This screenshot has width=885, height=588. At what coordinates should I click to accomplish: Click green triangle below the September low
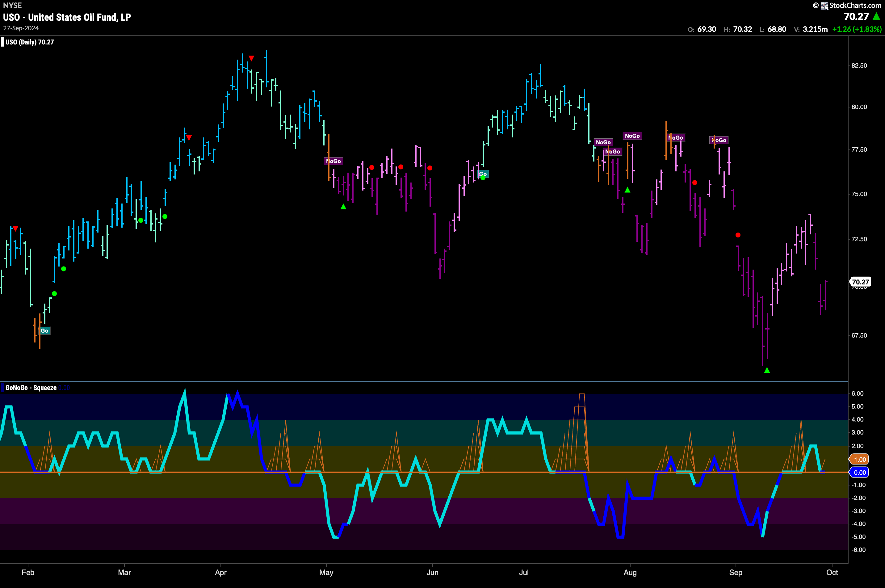(767, 370)
